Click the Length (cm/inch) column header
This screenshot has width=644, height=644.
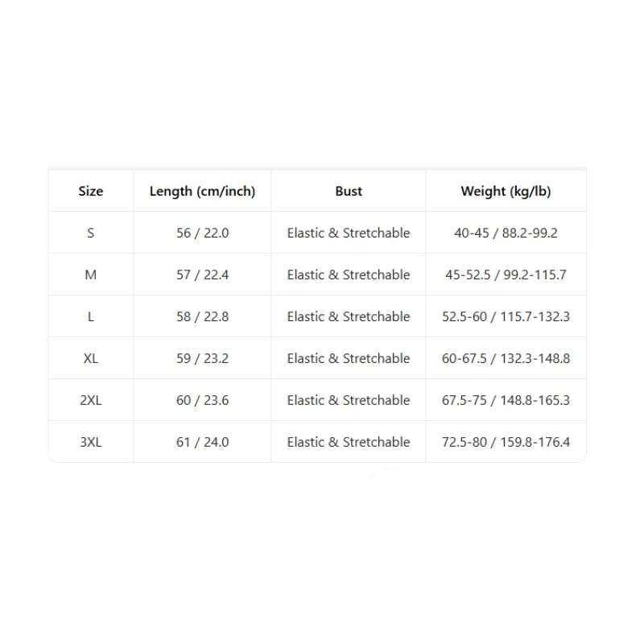203,192
